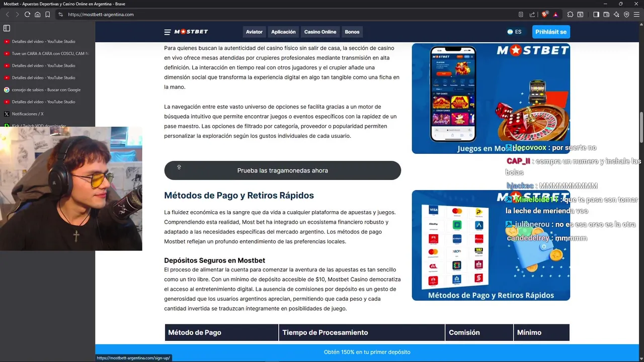The image size is (644, 362).
Task: Open the Brave main hamburger menu
Action: point(636,15)
